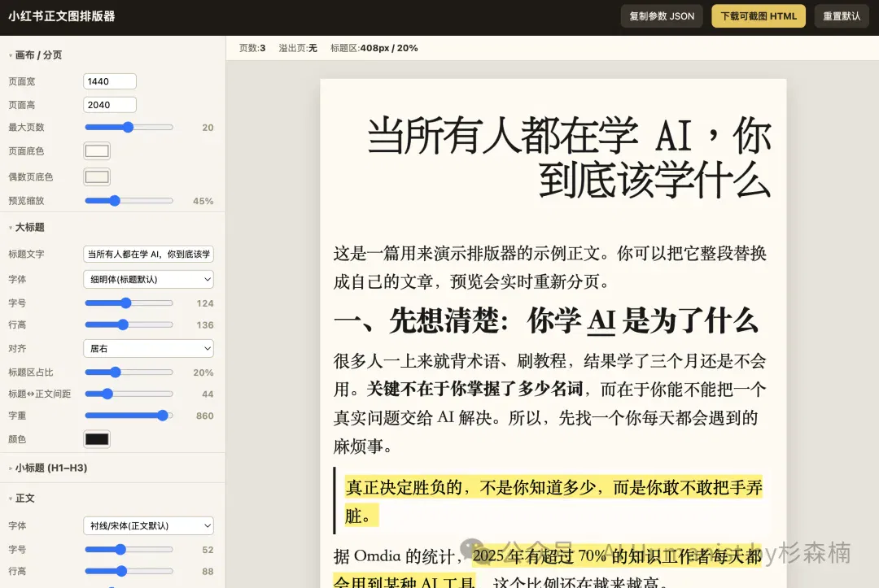This screenshot has width=879, height=588.
Task: Collapse the 正文 section
Action: [21, 498]
